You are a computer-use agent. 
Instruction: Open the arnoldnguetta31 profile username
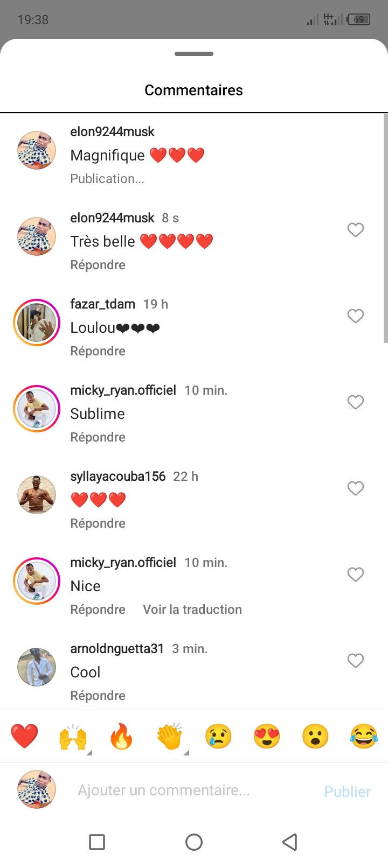point(117,649)
